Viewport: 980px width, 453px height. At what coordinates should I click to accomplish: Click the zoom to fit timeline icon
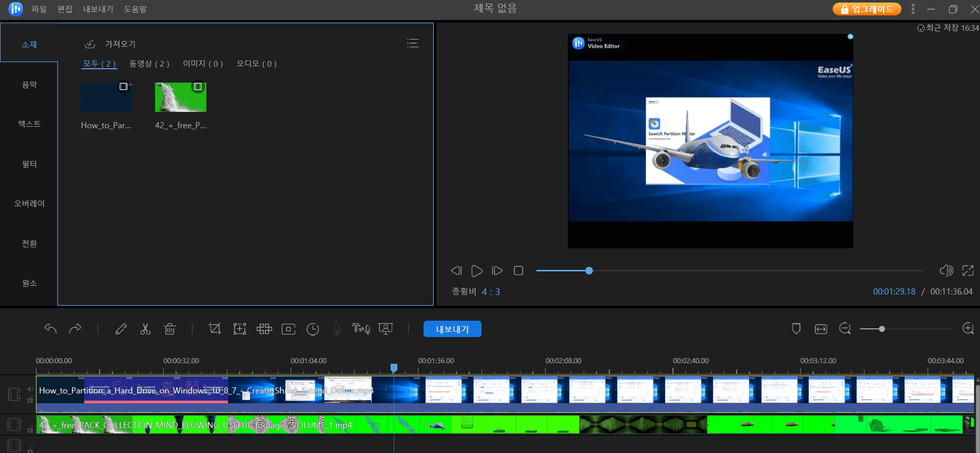[x=821, y=329]
